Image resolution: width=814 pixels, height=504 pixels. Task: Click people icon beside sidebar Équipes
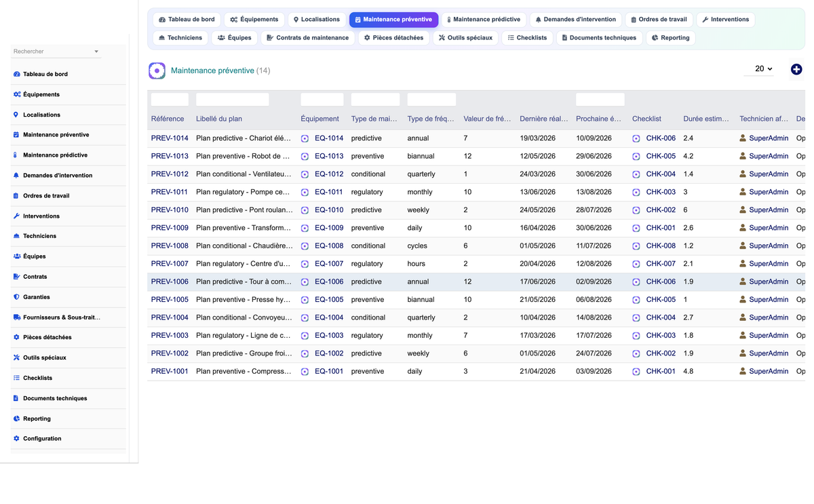(x=16, y=256)
